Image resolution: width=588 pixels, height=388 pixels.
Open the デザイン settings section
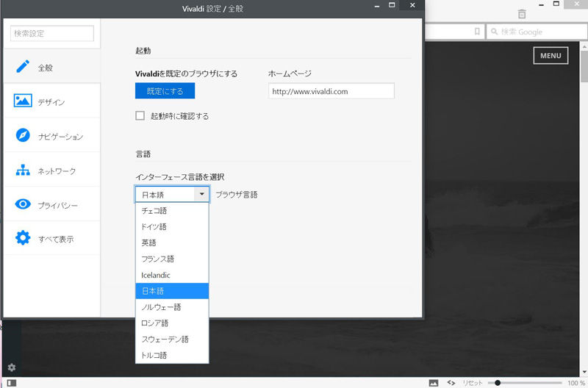point(51,101)
